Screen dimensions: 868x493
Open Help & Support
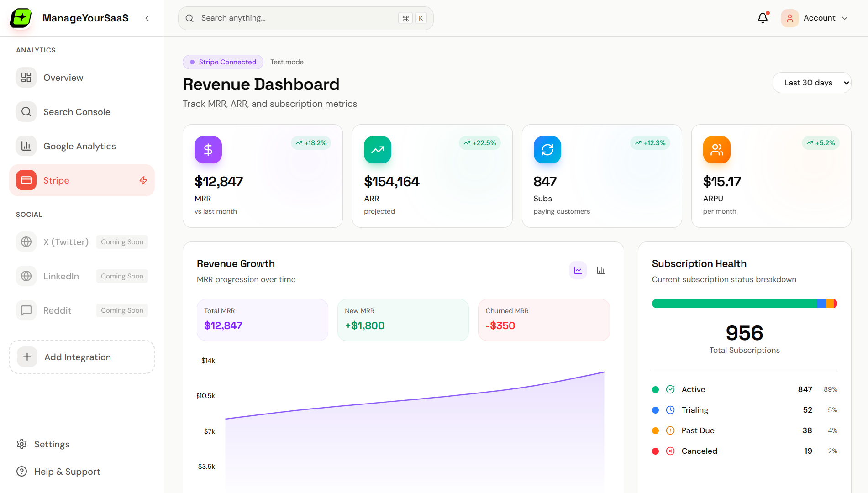point(67,471)
